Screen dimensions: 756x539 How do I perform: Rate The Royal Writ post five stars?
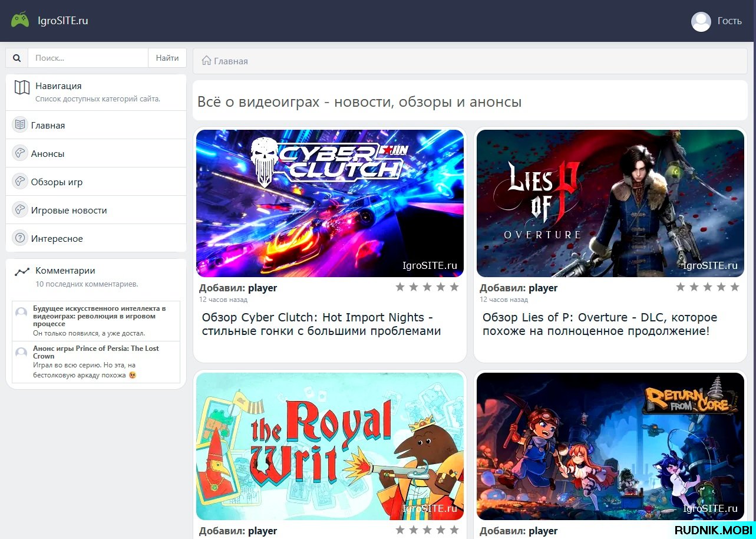tap(454, 530)
